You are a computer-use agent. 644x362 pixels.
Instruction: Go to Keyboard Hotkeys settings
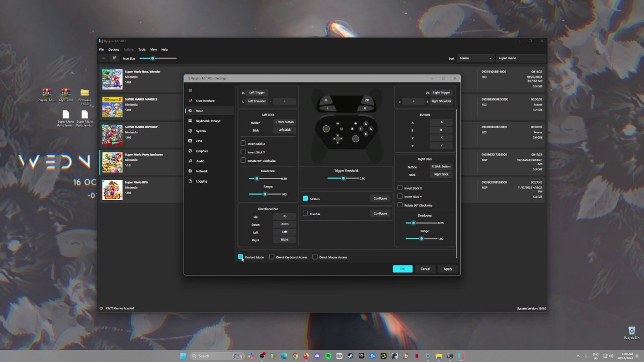208,121
